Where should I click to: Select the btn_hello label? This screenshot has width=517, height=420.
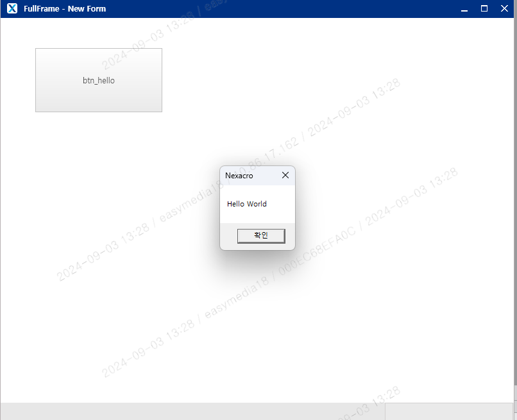click(98, 80)
